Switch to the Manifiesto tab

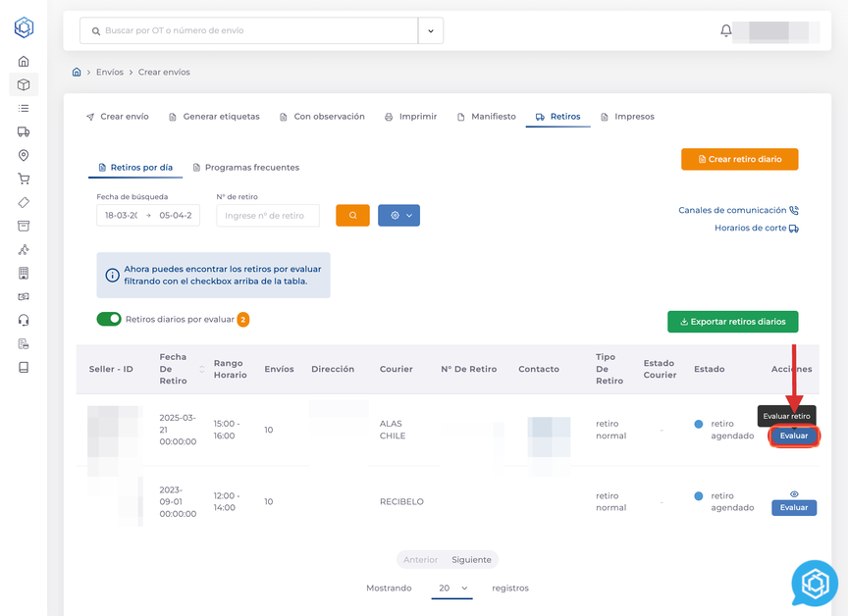(x=486, y=117)
